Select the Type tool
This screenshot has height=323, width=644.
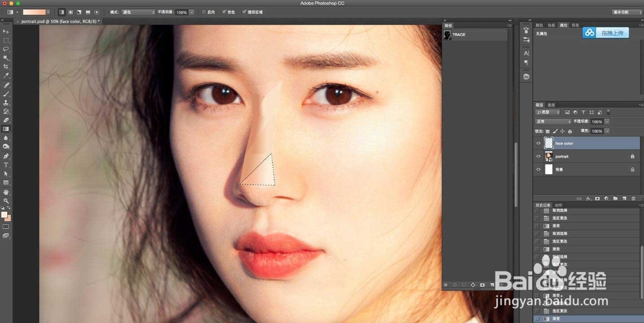tap(6, 165)
